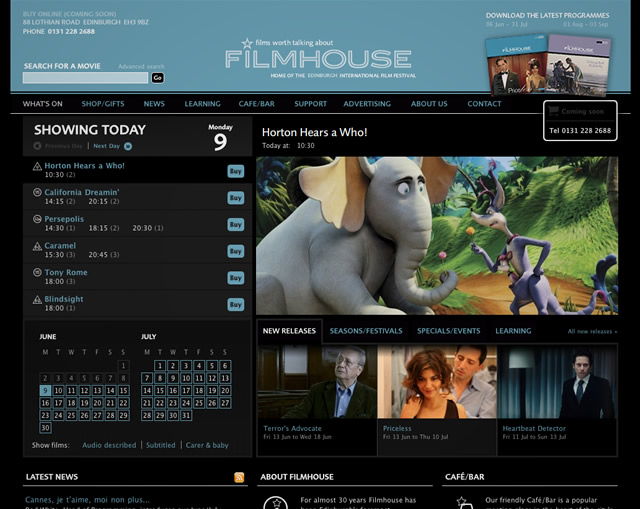Open the Cannes, je t'aime news article
640x509 pixels.
pyautogui.click(x=87, y=500)
